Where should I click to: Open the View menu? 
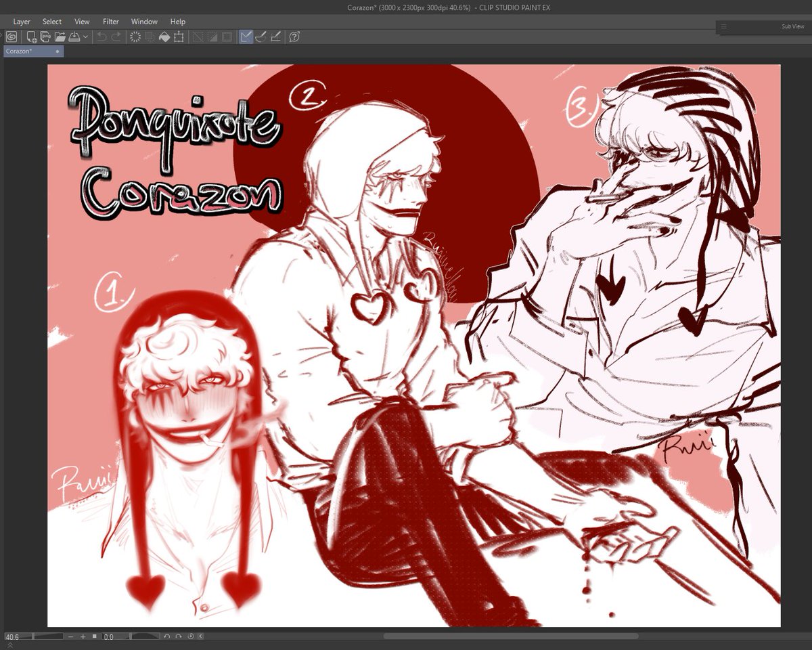(x=82, y=22)
